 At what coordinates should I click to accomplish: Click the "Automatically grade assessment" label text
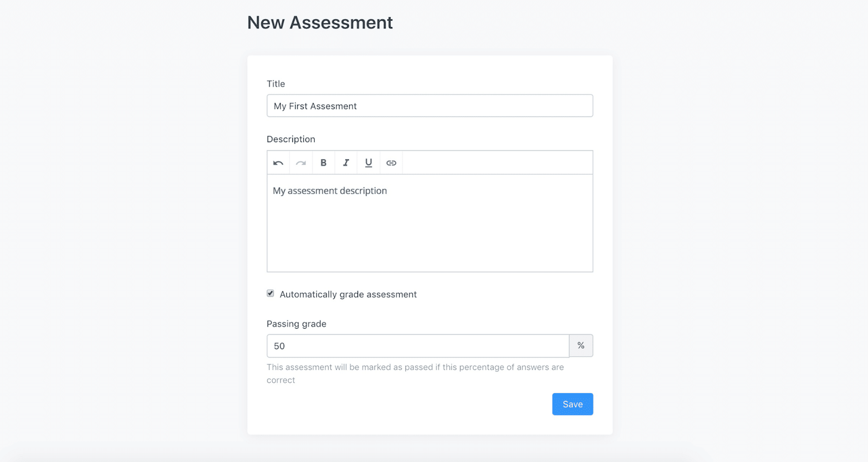(348, 294)
